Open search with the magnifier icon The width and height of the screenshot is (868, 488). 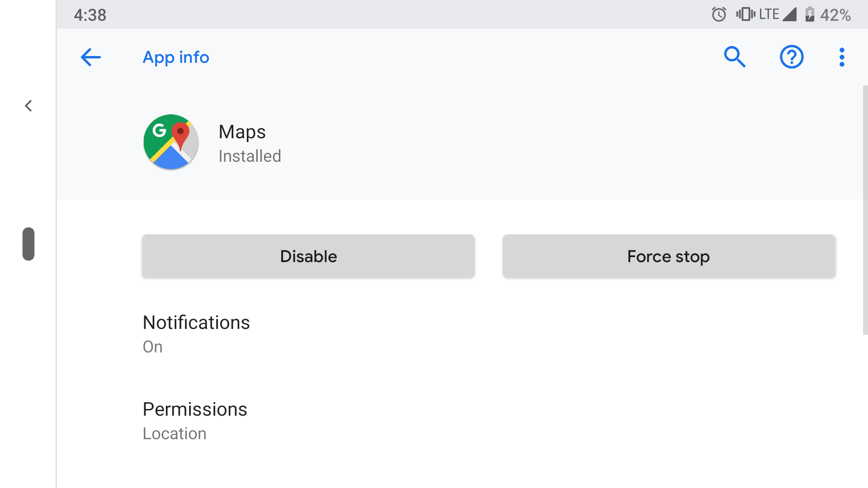735,57
